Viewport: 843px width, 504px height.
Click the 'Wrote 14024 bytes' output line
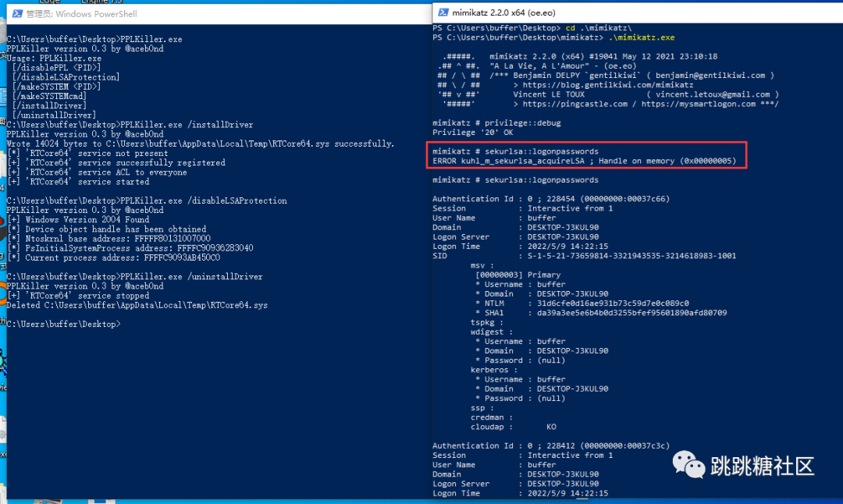(x=201, y=144)
